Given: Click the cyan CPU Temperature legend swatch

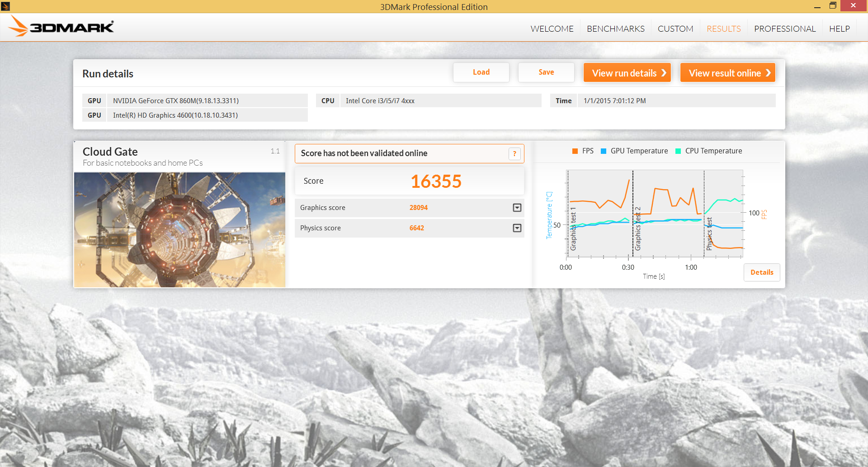Looking at the screenshot, I should coord(678,151).
